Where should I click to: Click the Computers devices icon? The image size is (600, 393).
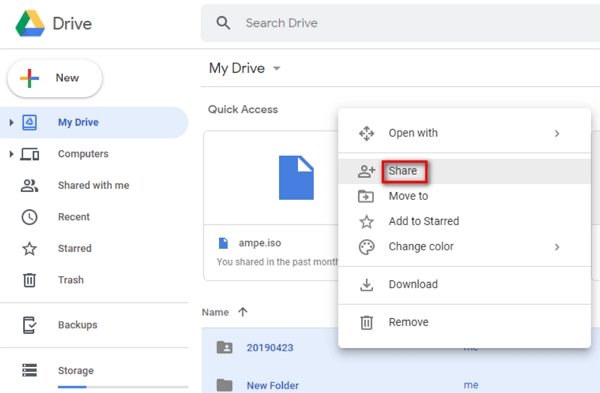(x=29, y=154)
